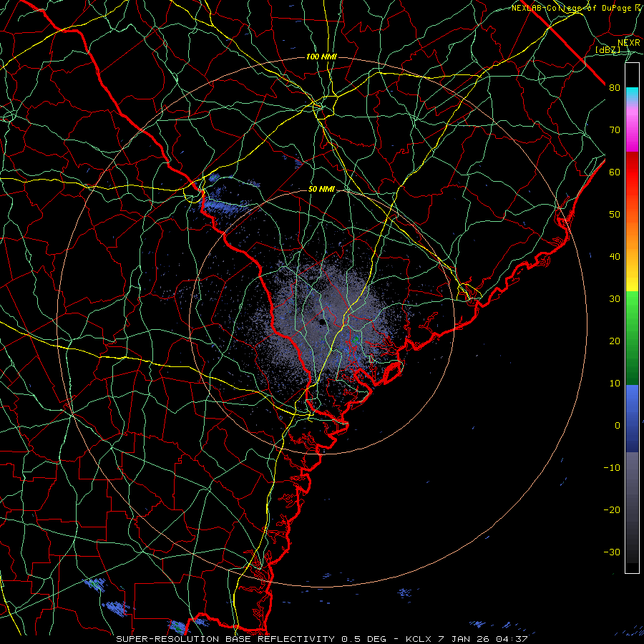This screenshot has height=644, width=644.
Task: Select the 40 value on dBZ scale
Action: click(x=615, y=257)
